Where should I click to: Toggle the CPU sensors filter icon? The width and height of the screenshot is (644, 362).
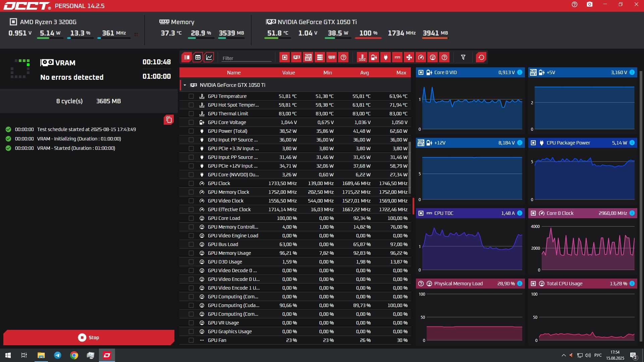pos(285,57)
